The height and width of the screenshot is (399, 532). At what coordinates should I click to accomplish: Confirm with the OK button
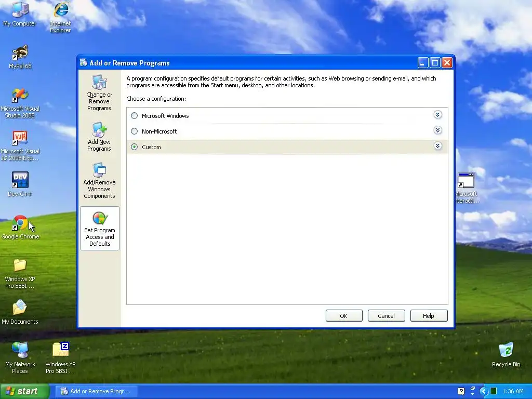tap(344, 315)
